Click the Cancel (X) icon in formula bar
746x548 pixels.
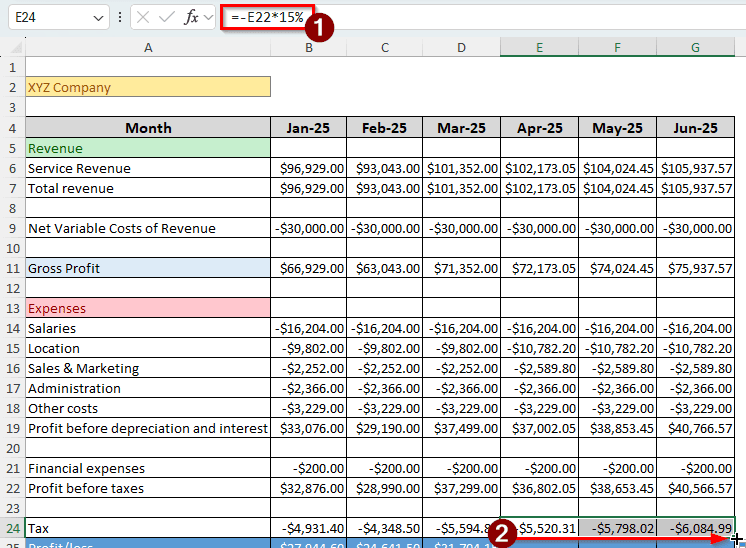[143, 18]
